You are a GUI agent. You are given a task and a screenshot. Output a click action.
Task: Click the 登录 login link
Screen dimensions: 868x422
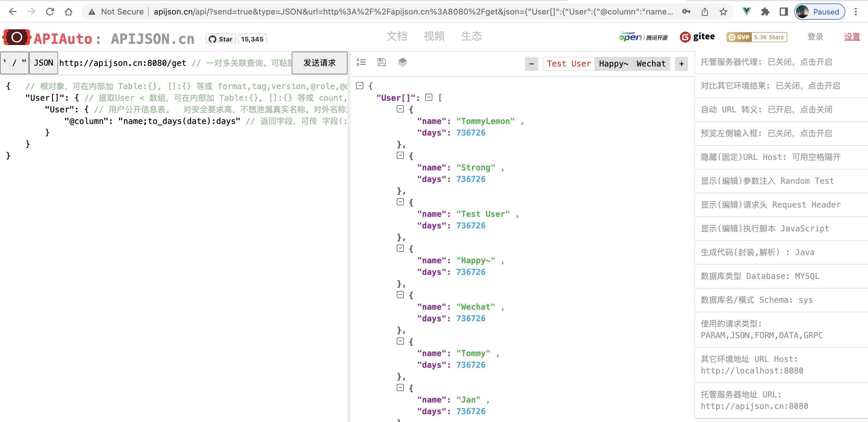[816, 37]
